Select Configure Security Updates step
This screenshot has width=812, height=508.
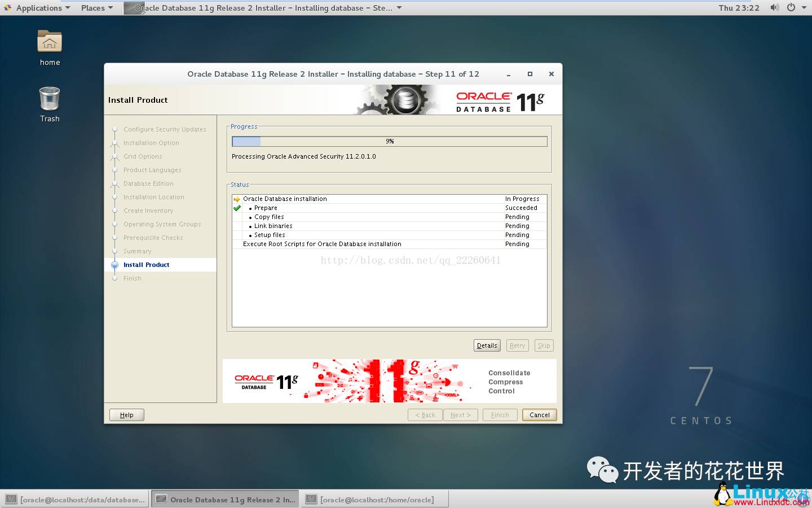pos(165,129)
